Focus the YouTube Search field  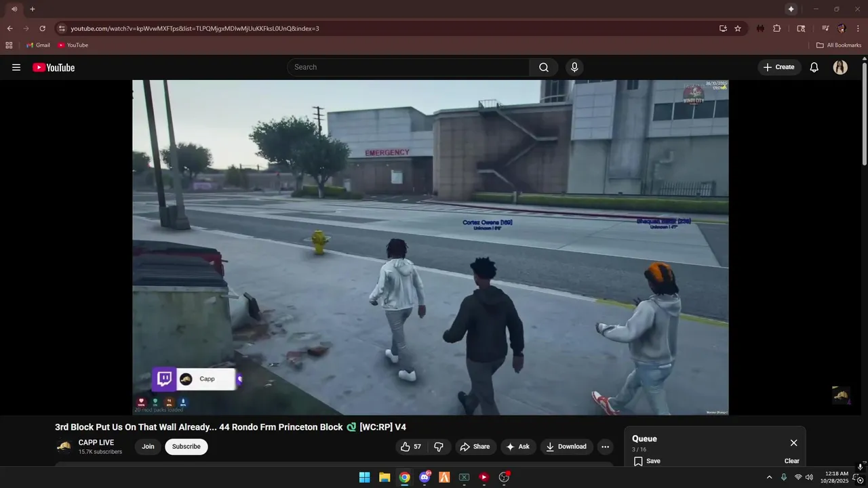point(408,67)
